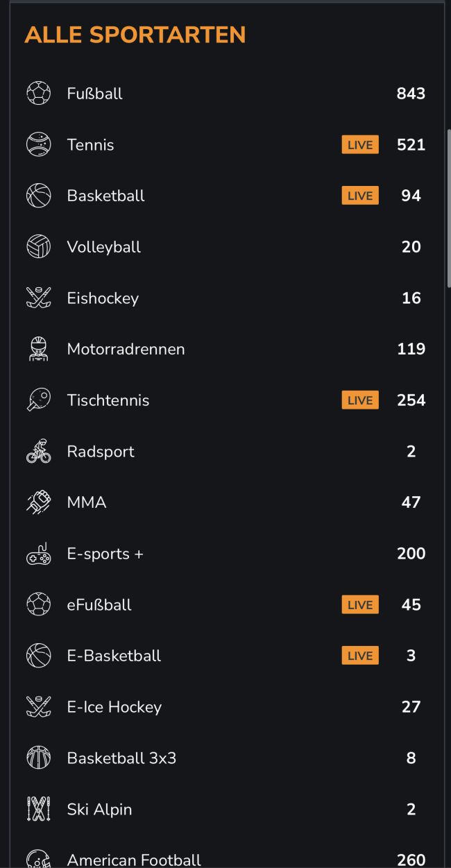
Task: Click the Tennis ball icon
Action: click(38, 145)
